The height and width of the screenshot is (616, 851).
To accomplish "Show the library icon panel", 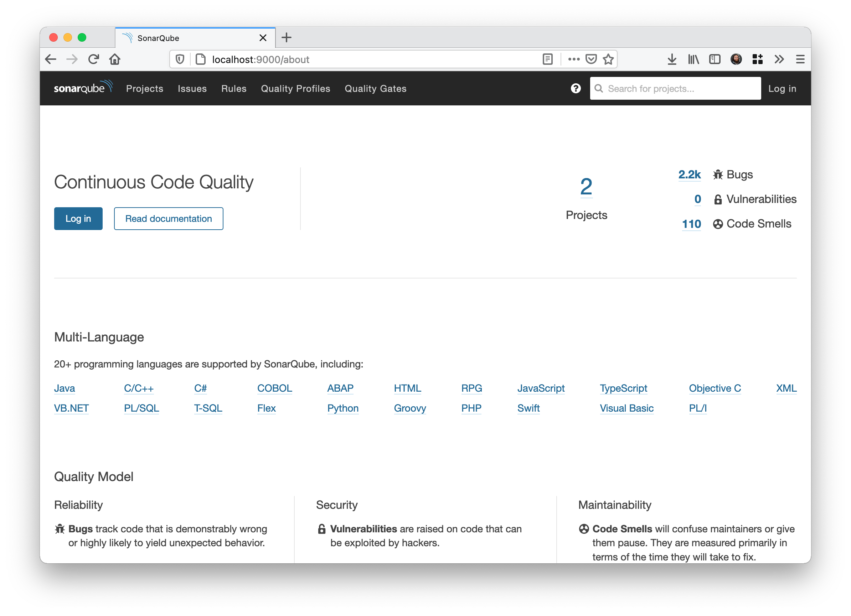I will coord(693,59).
